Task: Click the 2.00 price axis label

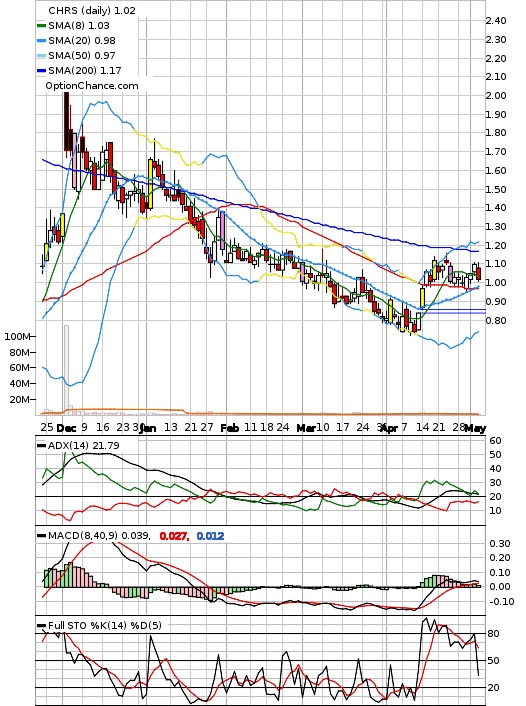Action: pyautogui.click(x=495, y=95)
